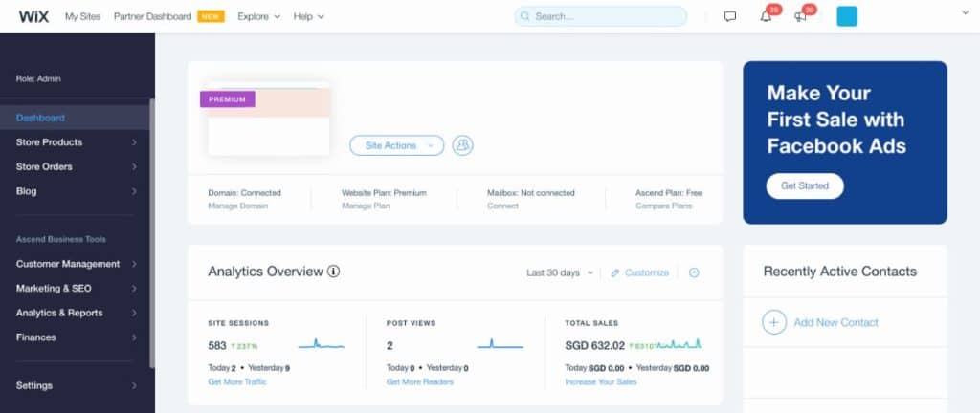Select Dashboard in the sidebar

[x=40, y=118]
